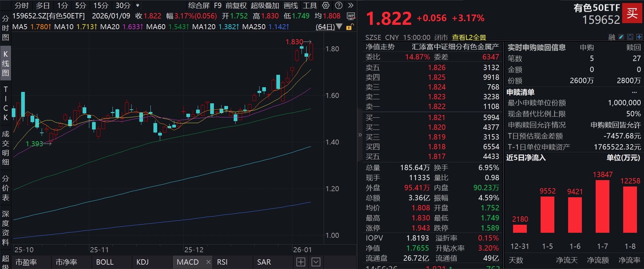Toggle 前复权 price adjustment mode
The height and width of the screenshot is (269, 644).
click(236, 5)
